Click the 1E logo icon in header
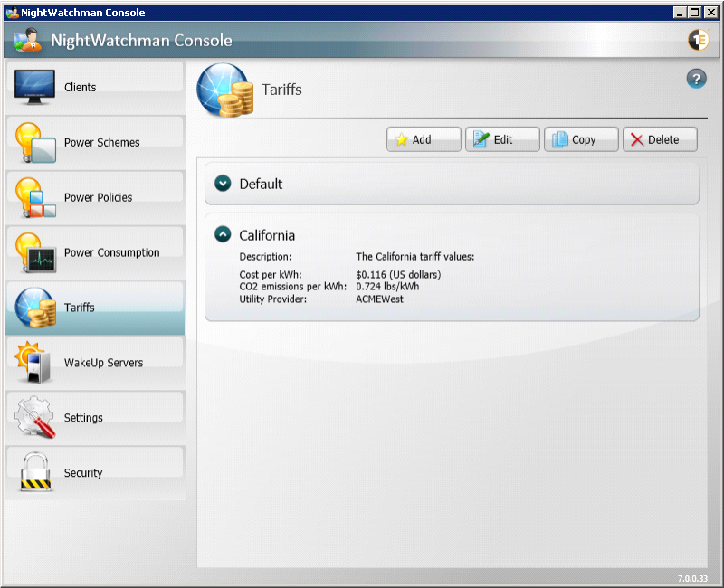The height and width of the screenshot is (588, 724). pyautogui.click(x=698, y=40)
